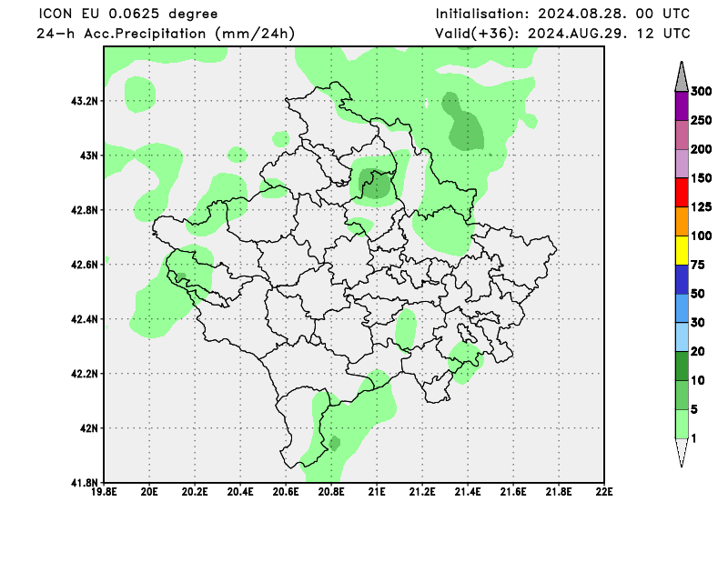Click the medium green 5-10 legend swatch
This screenshot has height=562, width=728.
click(682, 395)
